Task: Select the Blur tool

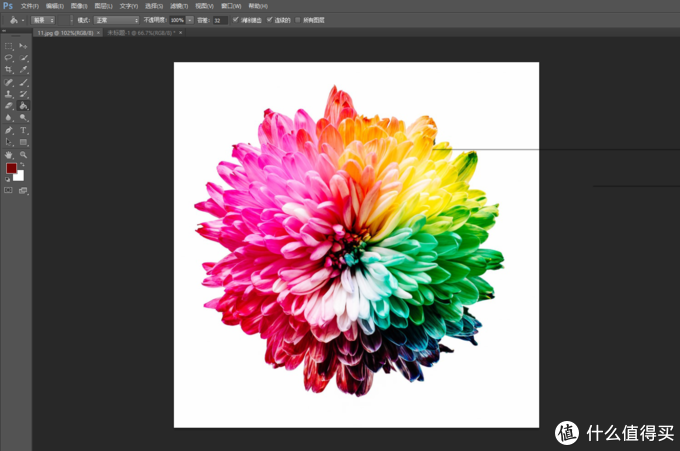Action: [8, 118]
